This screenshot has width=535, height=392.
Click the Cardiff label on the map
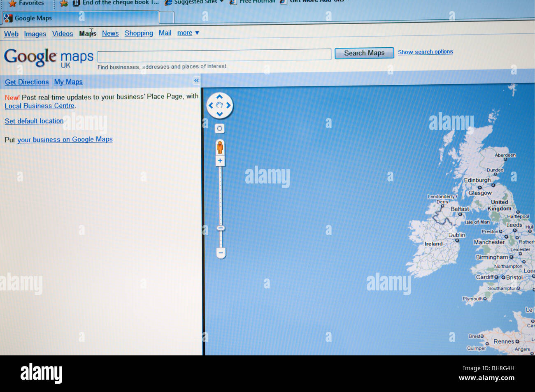coord(485,277)
